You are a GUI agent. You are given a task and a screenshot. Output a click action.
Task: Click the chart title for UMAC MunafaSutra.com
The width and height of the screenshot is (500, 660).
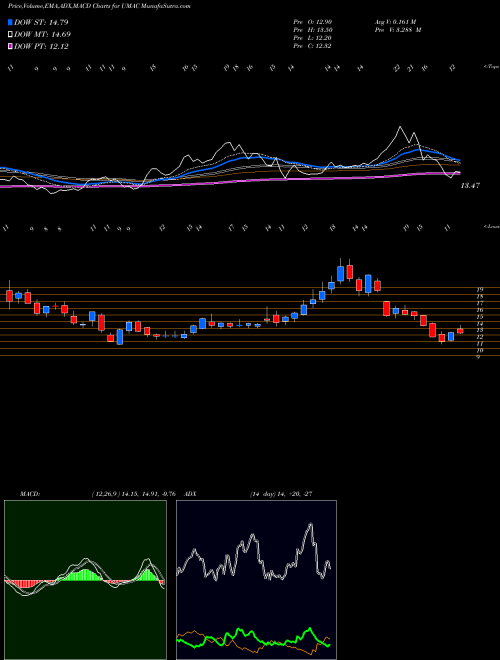pyautogui.click(x=99, y=7)
